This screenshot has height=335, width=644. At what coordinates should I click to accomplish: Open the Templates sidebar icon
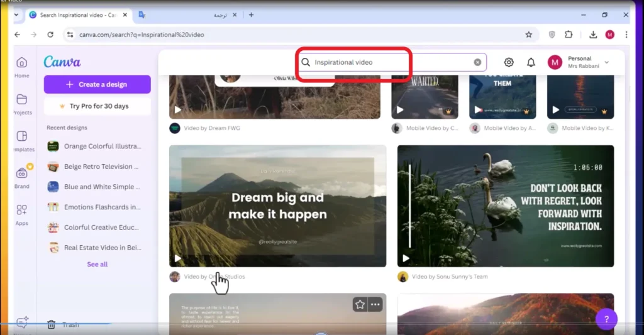(22, 136)
